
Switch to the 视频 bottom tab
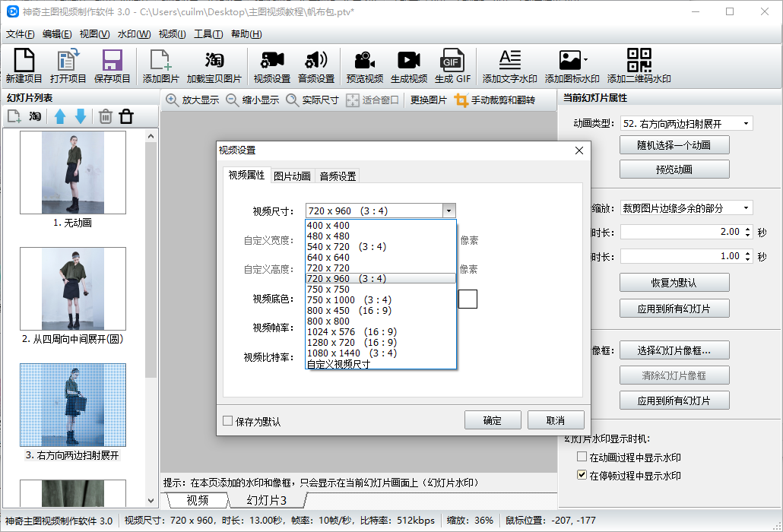point(198,500)
